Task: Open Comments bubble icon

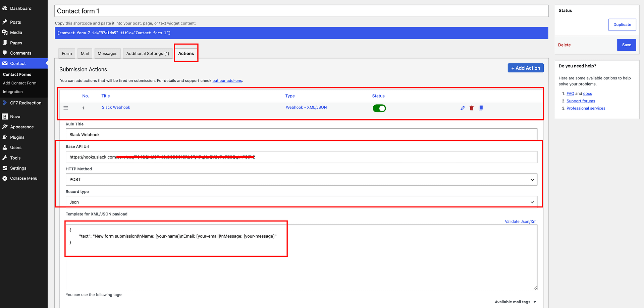Action: tap(5, 53)
